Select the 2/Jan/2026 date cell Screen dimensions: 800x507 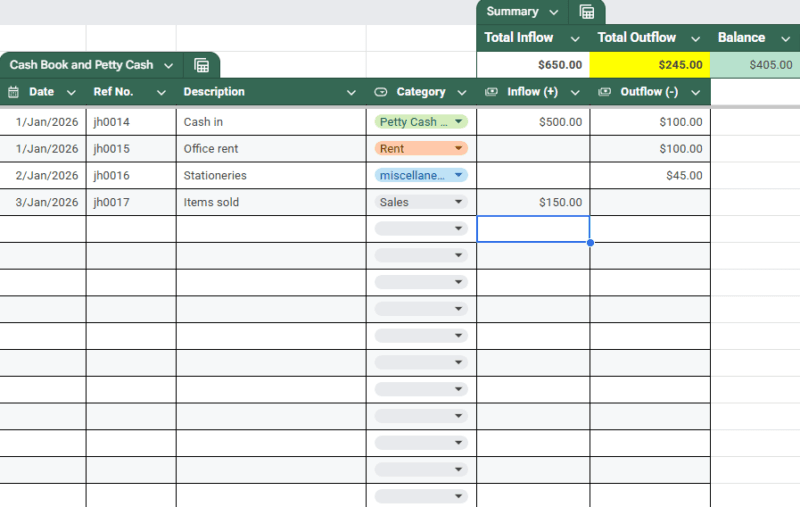[43, 175]
